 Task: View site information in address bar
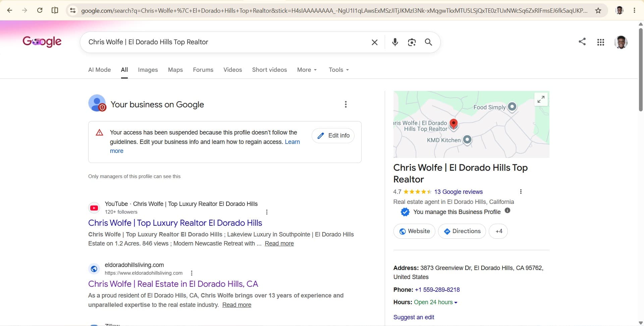pos(73,10)
